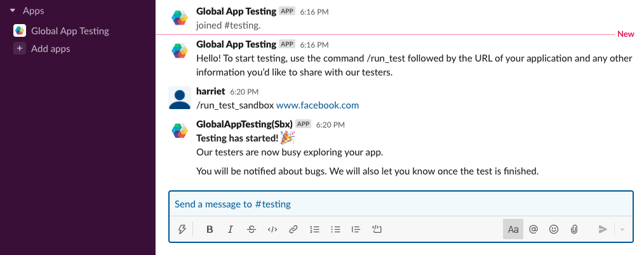Open the www.facebook.com link

[x=318, y=105]
